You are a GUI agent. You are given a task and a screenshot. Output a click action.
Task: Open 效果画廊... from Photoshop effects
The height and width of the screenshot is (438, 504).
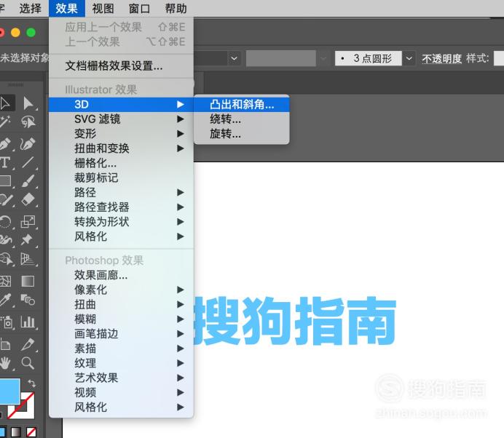pos(121,275)
